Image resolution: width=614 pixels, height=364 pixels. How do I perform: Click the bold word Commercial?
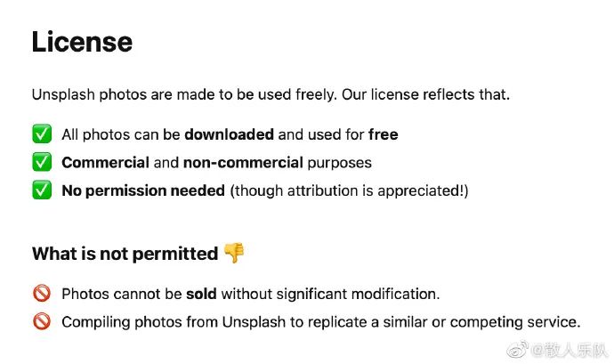(105, 163)
